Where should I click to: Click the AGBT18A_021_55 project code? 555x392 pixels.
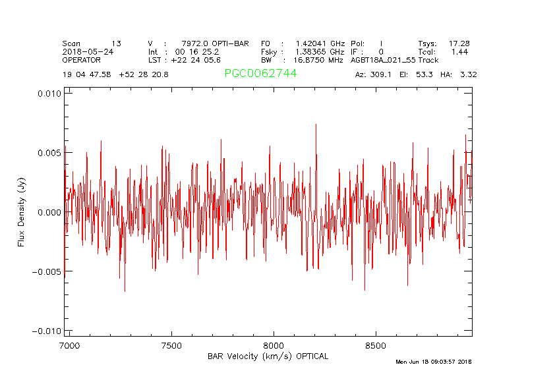point(383,60)
